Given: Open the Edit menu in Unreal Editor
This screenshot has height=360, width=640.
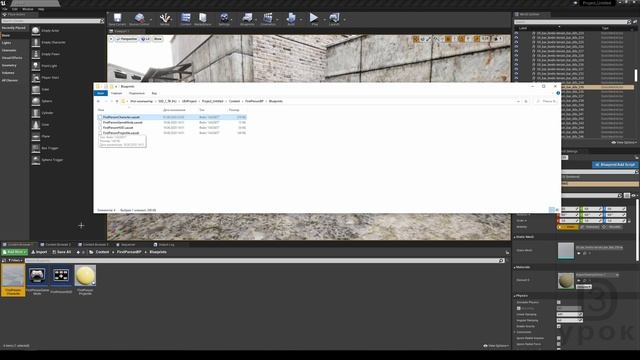Looking at the screenshot, I should [x=15, y=9].
